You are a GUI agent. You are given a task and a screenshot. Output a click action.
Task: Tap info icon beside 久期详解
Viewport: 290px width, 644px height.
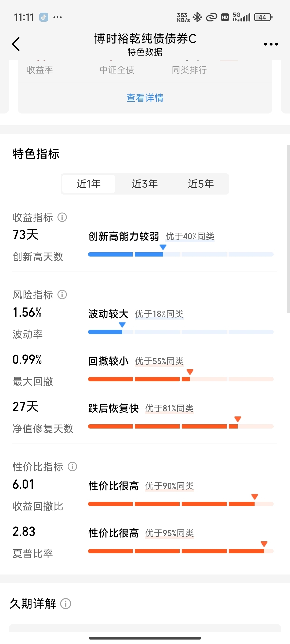[66, 604]
